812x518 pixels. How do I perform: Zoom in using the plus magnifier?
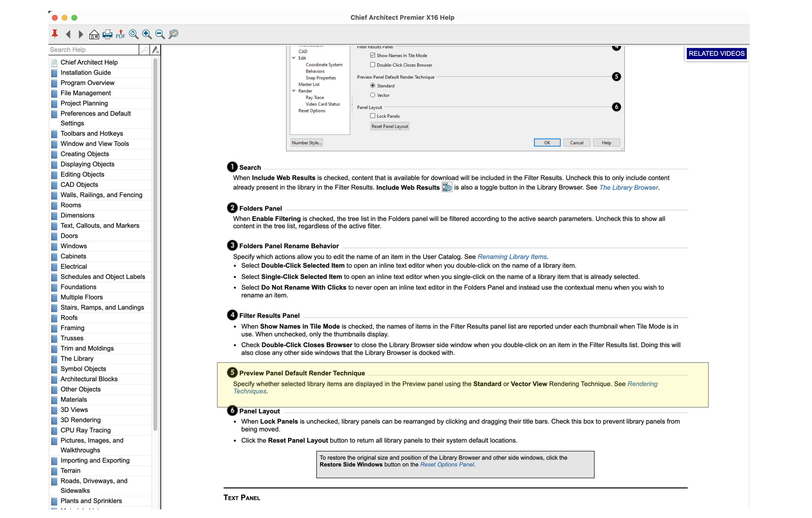point(147,34)
